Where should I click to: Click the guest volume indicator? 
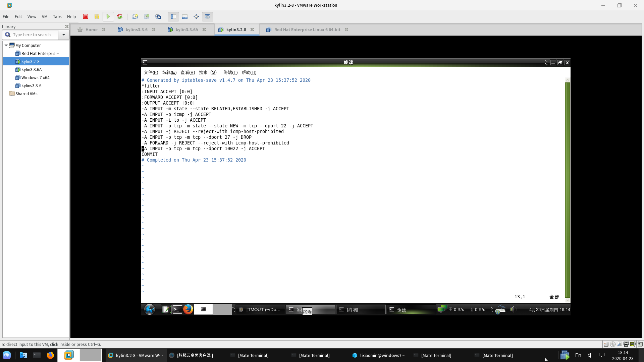click(512, 309)
